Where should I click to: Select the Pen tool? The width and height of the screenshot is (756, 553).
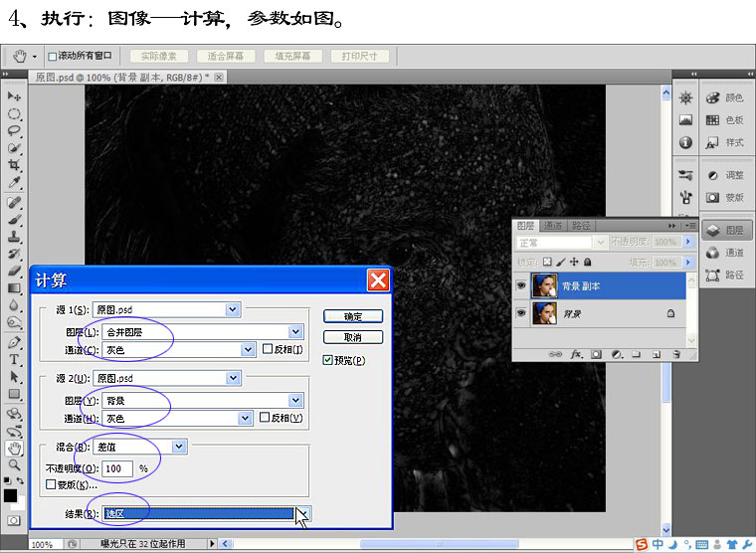[14, 342]
